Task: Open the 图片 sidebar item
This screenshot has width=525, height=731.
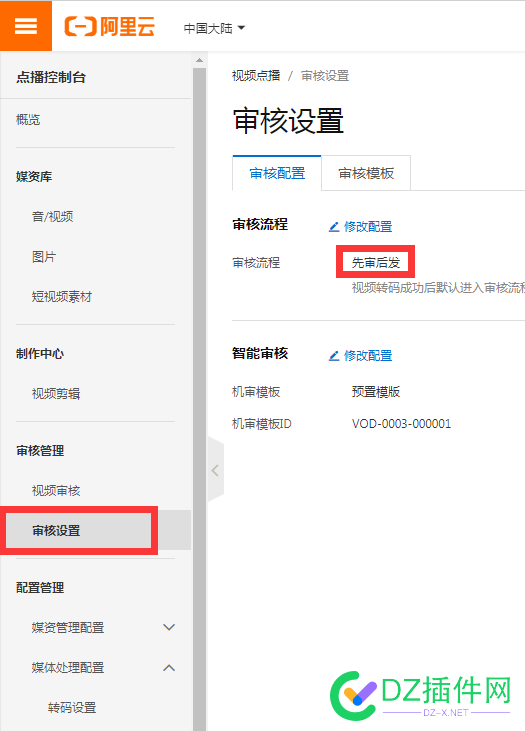Action: 44,256
